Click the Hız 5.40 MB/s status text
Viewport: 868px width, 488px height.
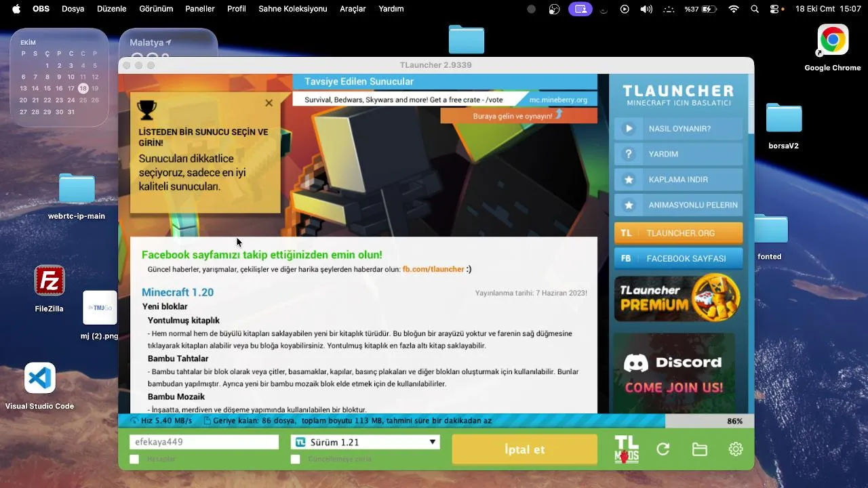[166, 421]
